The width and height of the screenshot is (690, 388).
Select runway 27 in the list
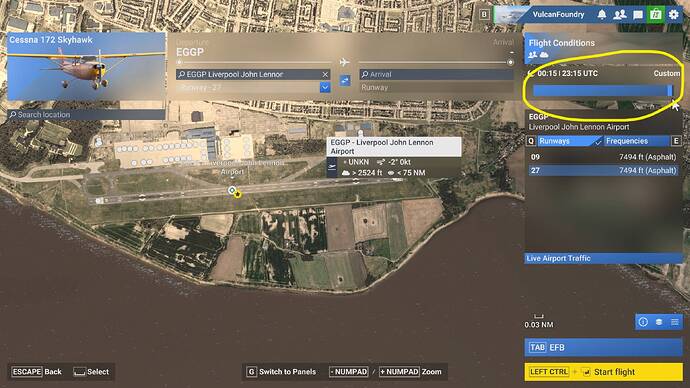point(603,170)
